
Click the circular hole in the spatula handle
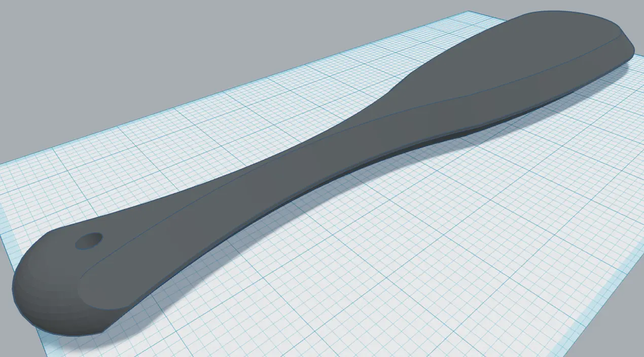tap(89, 241)
